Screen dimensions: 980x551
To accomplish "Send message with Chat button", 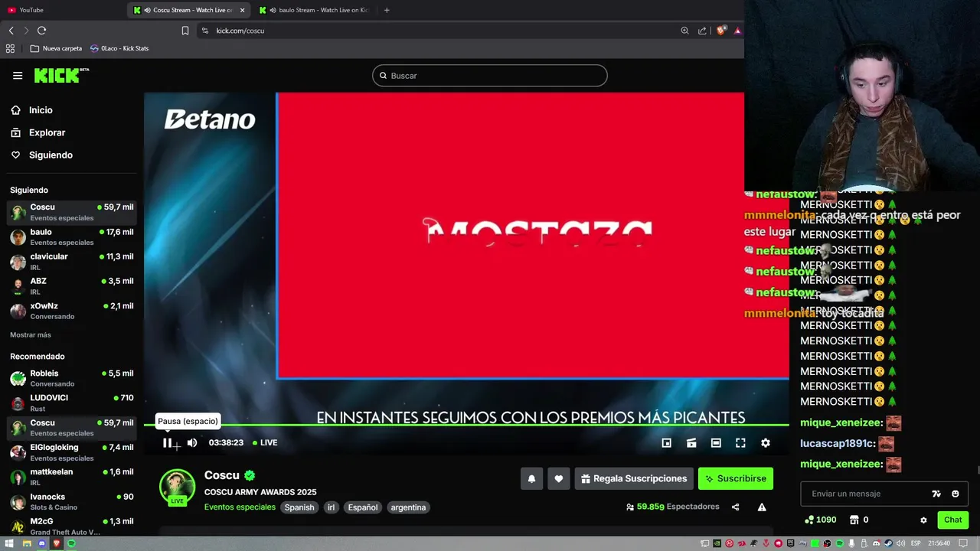I will 952,520.
